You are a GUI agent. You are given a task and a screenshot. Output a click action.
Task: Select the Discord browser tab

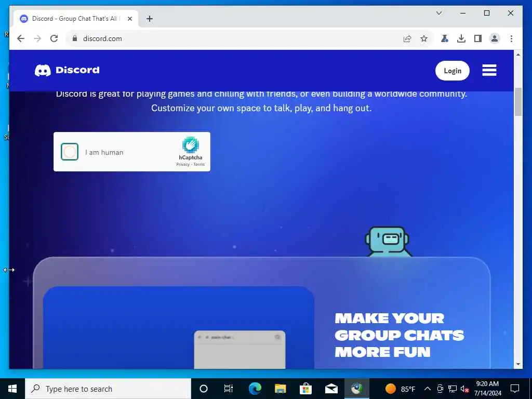pyautogui.click(x=75, y=19)
